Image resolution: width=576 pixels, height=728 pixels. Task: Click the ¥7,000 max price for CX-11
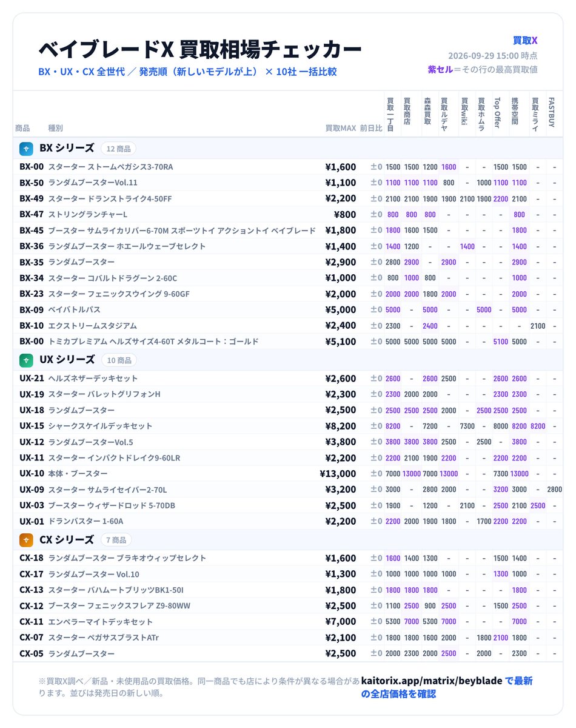[x=341, y=622]
